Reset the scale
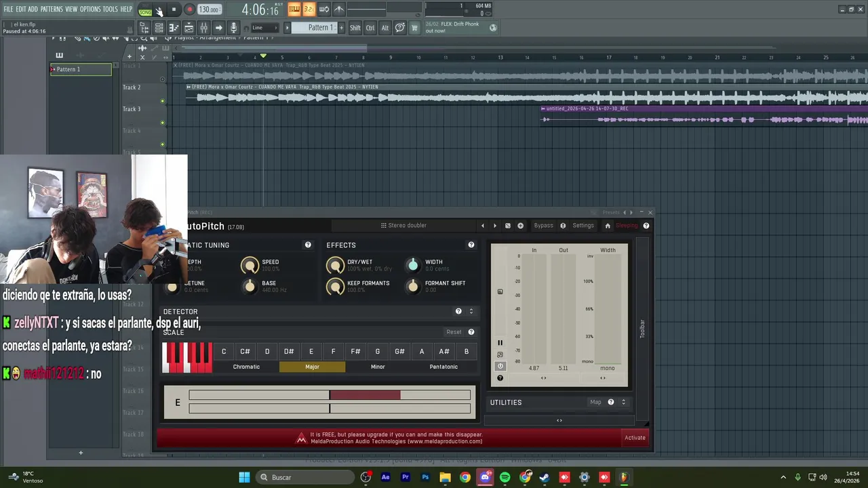Image resolution: width=868 pixels, height=488 pixels. pos(454,332)
